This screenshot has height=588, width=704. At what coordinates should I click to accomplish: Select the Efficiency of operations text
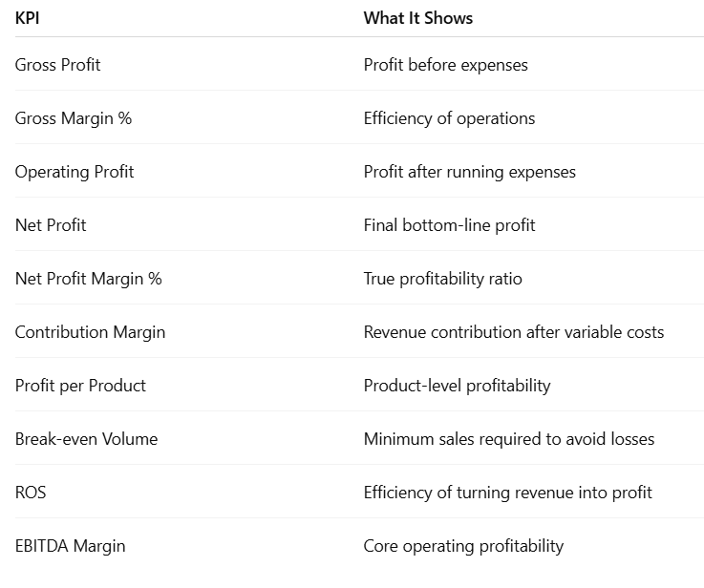pyautogui.click(x=449, y=118)
